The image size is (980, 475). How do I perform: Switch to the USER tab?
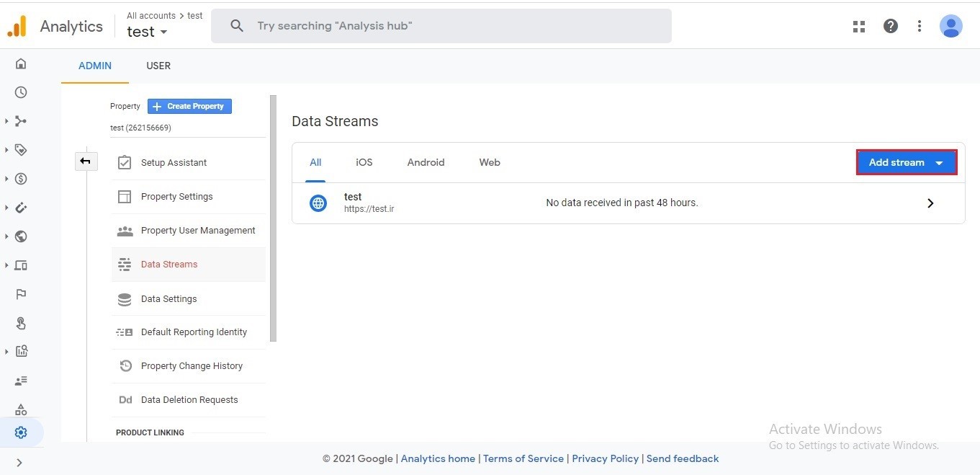pos(158,66)
